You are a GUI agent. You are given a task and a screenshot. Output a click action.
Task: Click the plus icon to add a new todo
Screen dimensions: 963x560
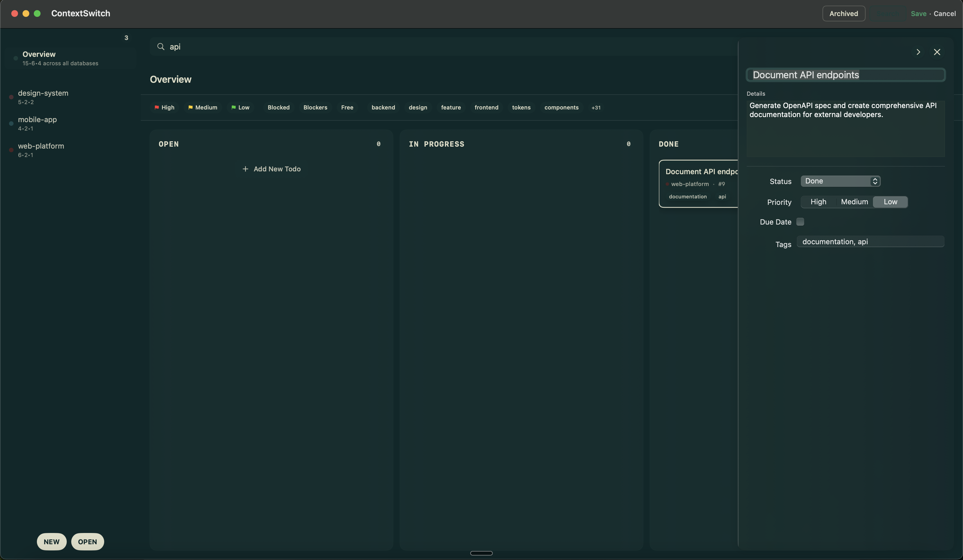(245, 169)
